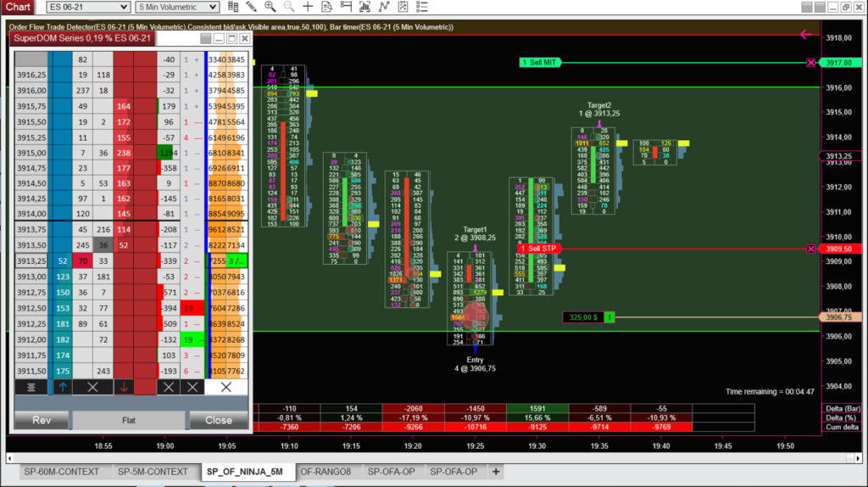Select the Drawing Tools pencil icon
This screenshot has width=868, height=487.
click(x=253, y=7)
